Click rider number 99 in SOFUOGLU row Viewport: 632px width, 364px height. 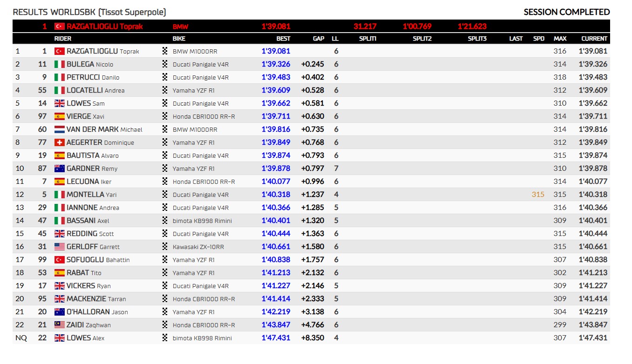pyautogui.click(x=42, y=260)
